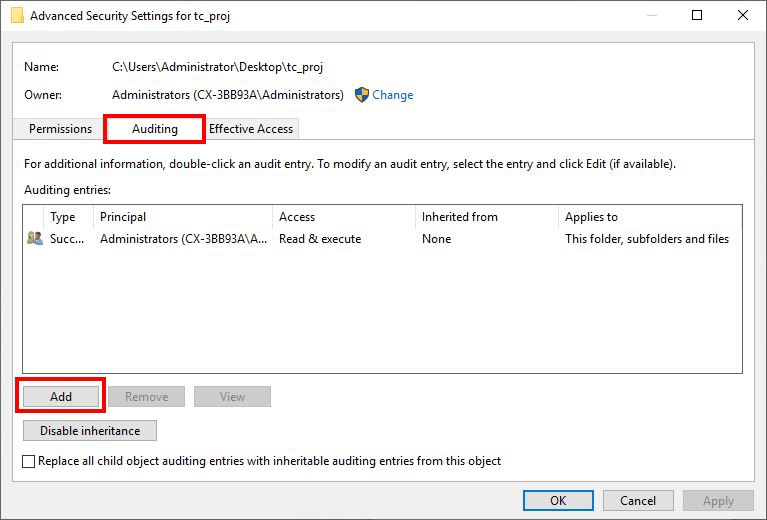Select the Administrators (CX-3BB93A\A... principal cell
The width and height of the screenshot is (767, 520).
pyautogui.click(x=183, y=239)
